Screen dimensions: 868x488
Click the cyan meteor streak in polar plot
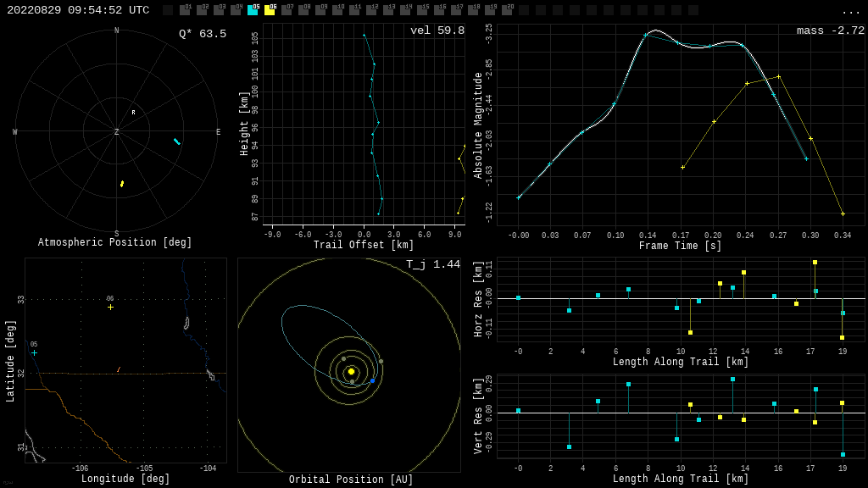point(177,142)
